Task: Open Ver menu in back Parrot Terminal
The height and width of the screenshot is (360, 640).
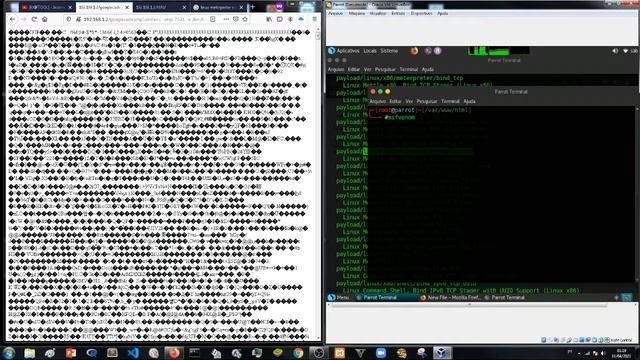Action: pyautogui.click(x=367, y=69)
